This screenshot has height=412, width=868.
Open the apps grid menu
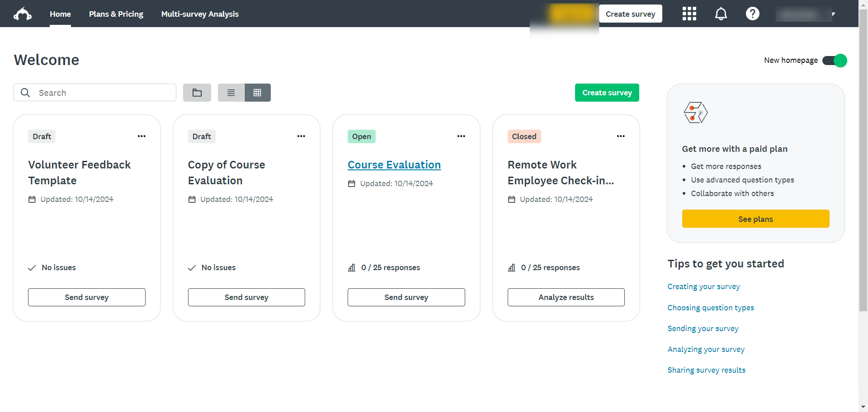[x=689, y=14]
